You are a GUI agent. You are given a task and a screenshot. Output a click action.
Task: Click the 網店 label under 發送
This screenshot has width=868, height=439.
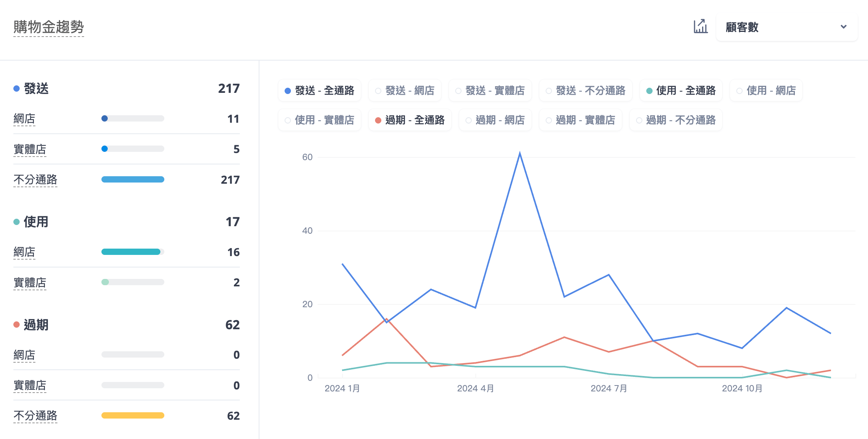click(24, 118)
